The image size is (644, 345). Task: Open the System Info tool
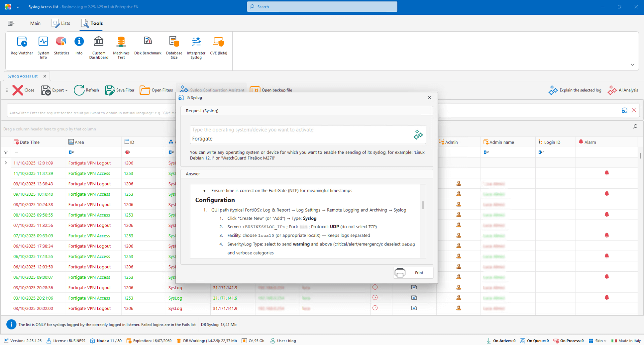43,47
